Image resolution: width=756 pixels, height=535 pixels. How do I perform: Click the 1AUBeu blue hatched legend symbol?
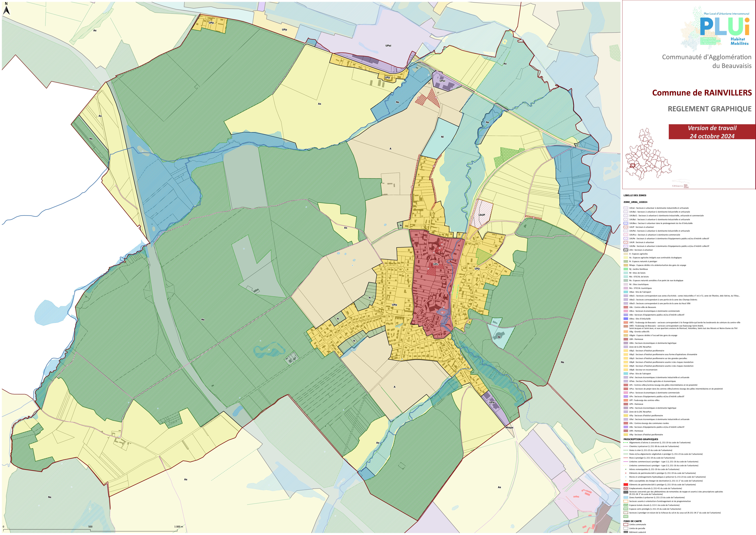tap(626, 223)
